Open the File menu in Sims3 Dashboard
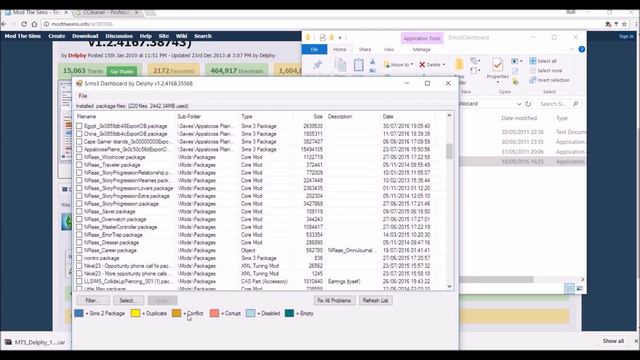Screen dimensions: 640x360 (x=83, y=96)
